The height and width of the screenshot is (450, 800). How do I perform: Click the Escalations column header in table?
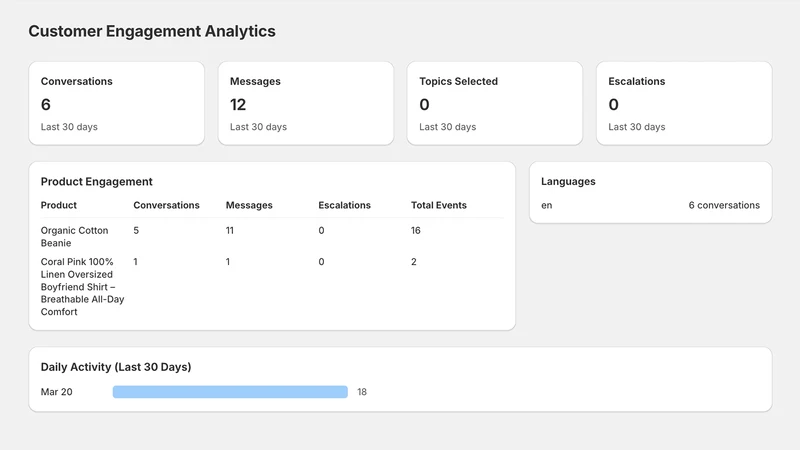(344, 205)
